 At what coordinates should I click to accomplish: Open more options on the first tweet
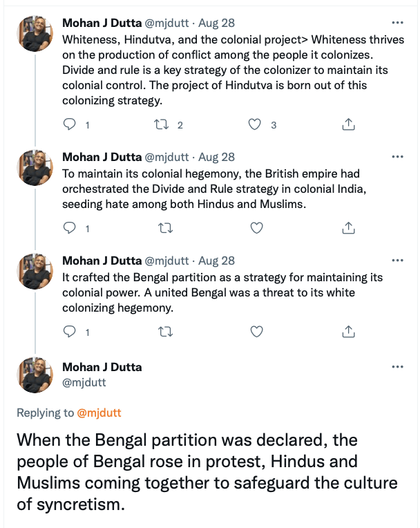click(397, 23)
